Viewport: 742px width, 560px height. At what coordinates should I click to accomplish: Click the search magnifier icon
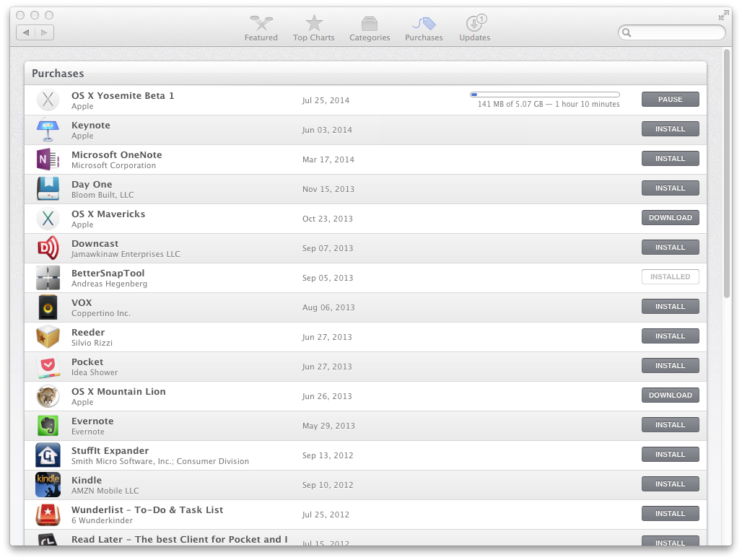click(627, 32)
